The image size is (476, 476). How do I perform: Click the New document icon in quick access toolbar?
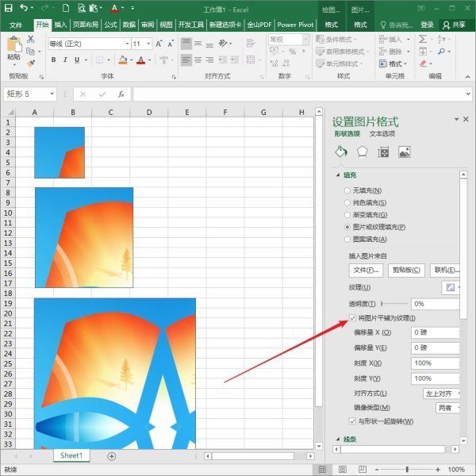[x=66, y=8]
